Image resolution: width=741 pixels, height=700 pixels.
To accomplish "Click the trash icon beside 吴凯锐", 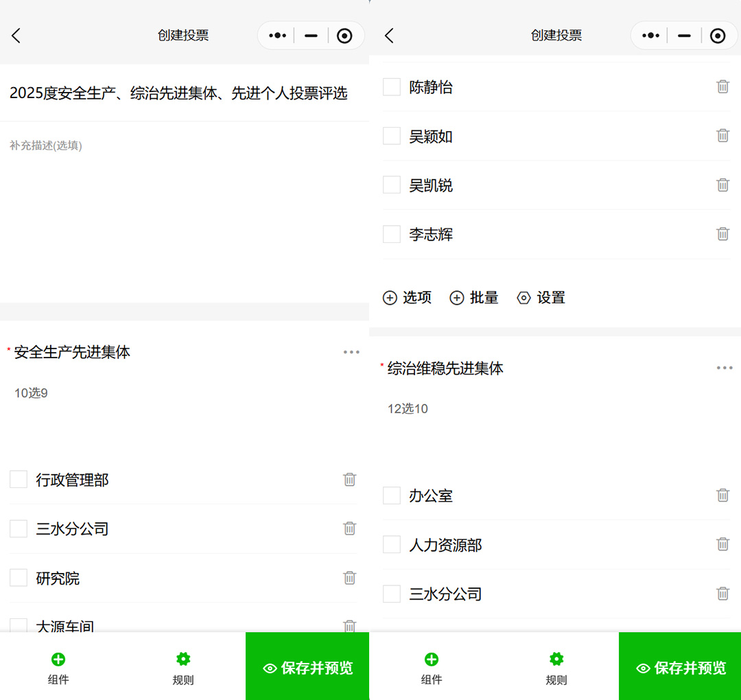I will (x=722, y=185).
